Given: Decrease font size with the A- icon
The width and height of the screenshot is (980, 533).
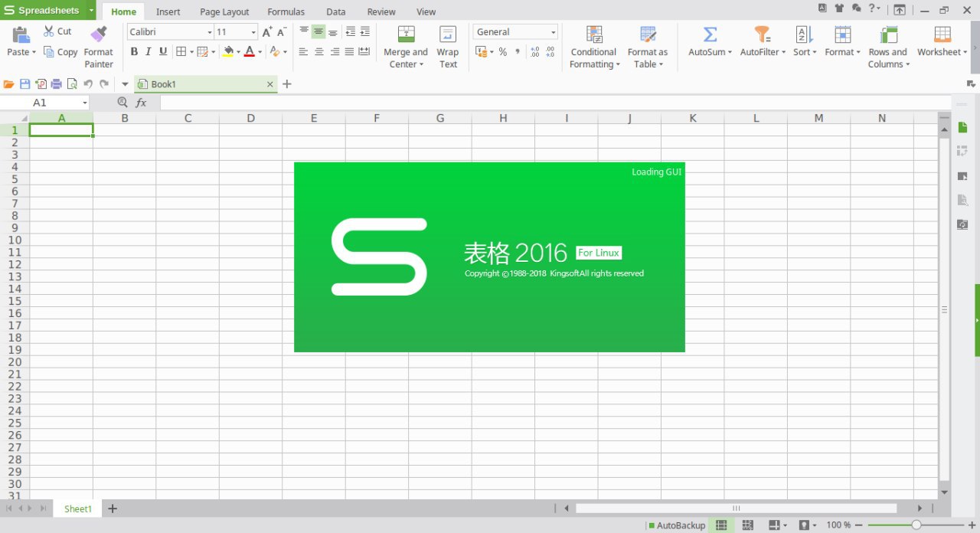Looking at the screenshot, I should [x=282, y=31].
